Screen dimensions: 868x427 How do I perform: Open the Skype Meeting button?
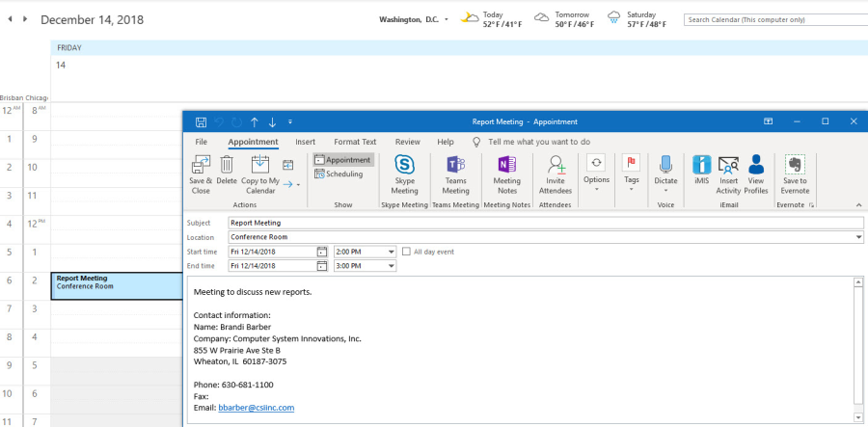point(404,166)
